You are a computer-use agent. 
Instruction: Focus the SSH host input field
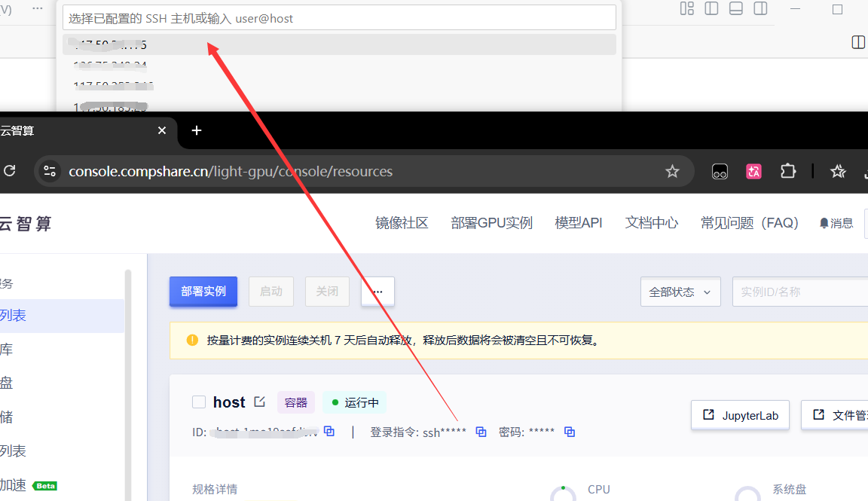pos(339,18)
